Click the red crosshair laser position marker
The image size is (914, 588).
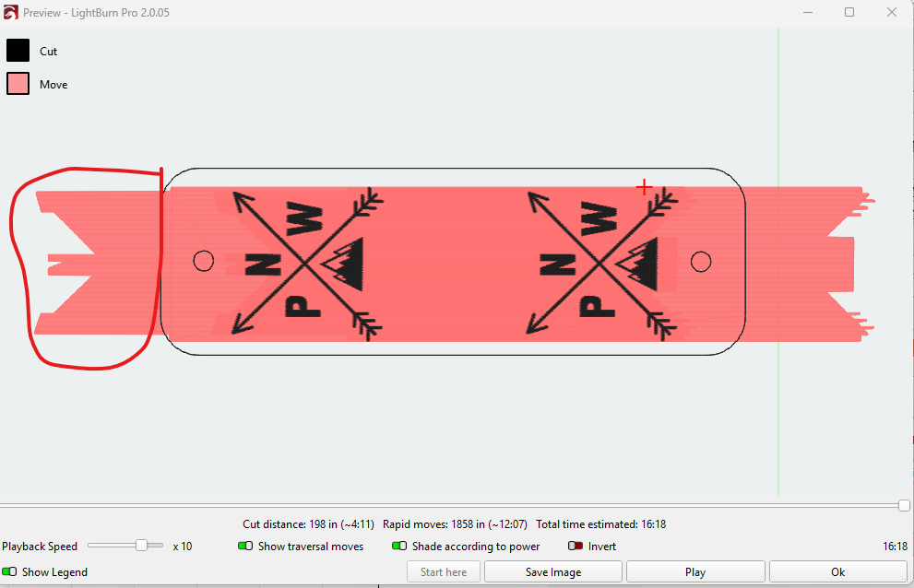(644, 188)
